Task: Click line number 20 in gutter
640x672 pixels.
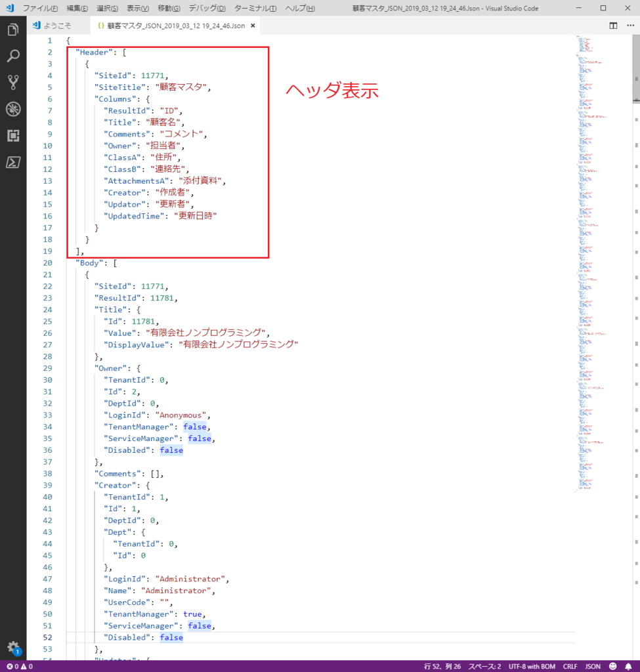Action: click(x=47, y=263)
